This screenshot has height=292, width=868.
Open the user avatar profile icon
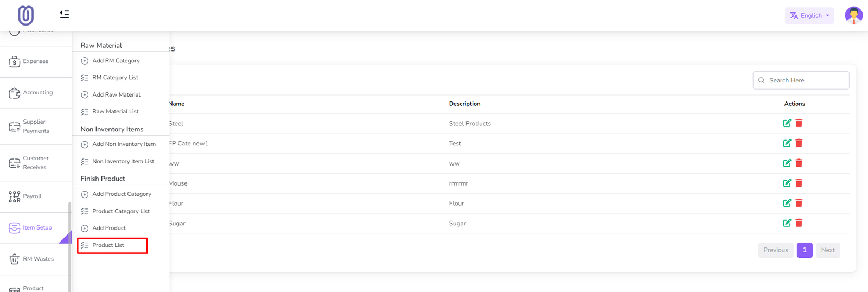(x=853, y=15)
